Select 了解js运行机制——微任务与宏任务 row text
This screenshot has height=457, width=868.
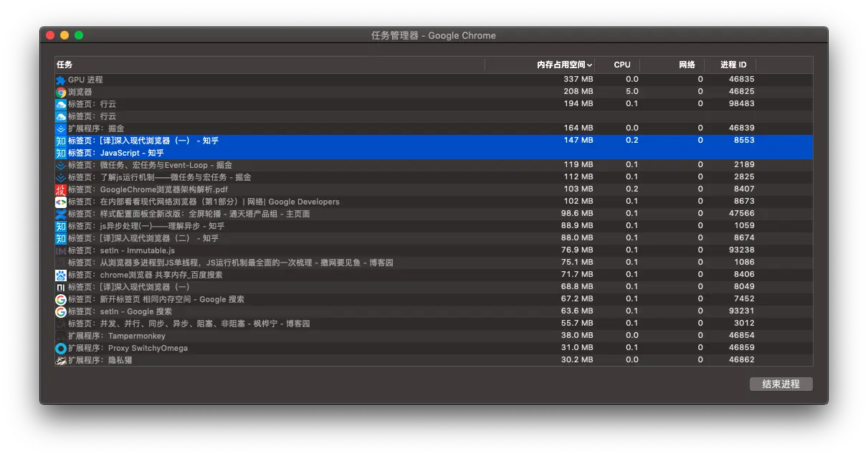pyautogui.click(x=160, y=177)
